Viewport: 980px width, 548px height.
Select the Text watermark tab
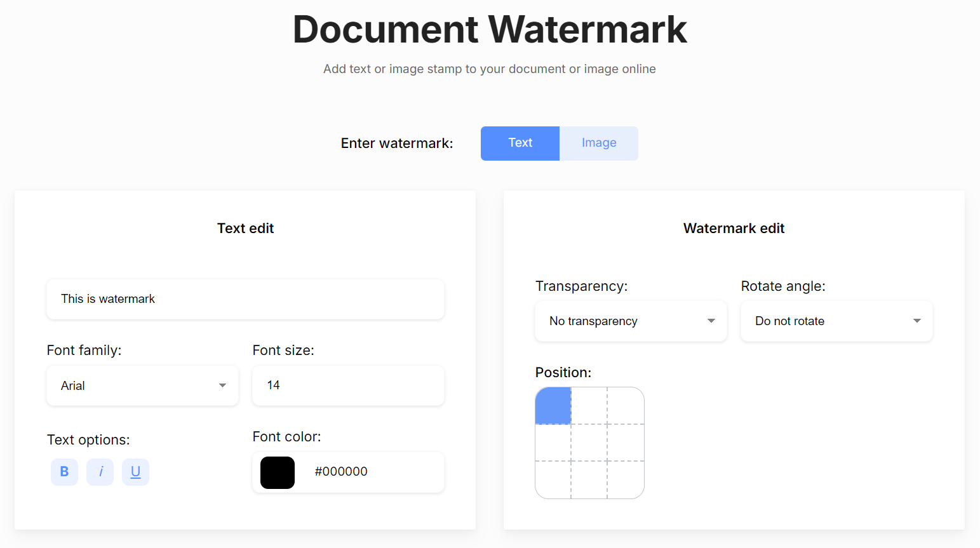(520, 143)
